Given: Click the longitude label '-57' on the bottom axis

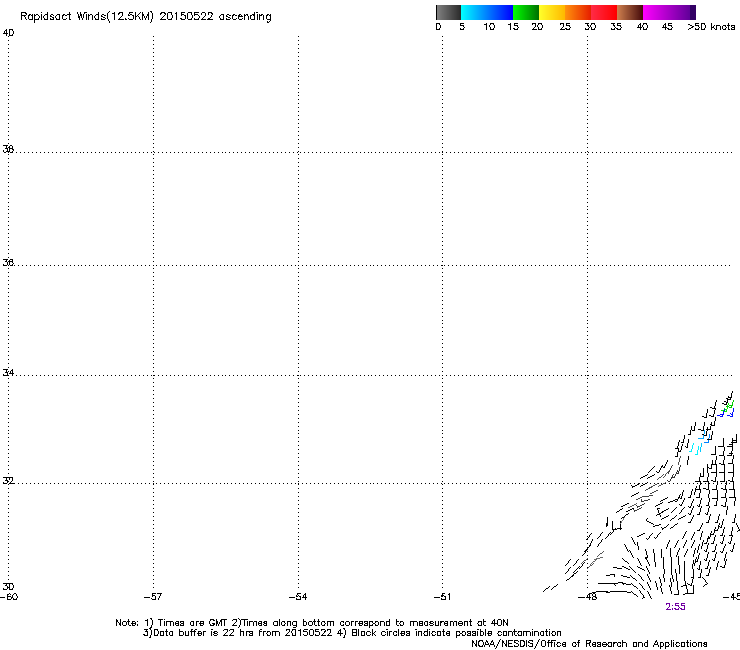Looking at the screenshot, I should (x=153, y=597).
